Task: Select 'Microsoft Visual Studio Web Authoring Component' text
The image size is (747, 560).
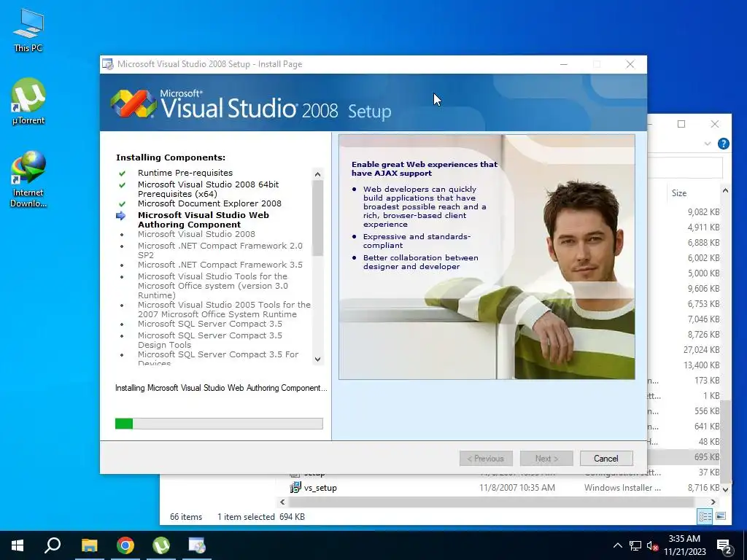Action: point(204,219)
